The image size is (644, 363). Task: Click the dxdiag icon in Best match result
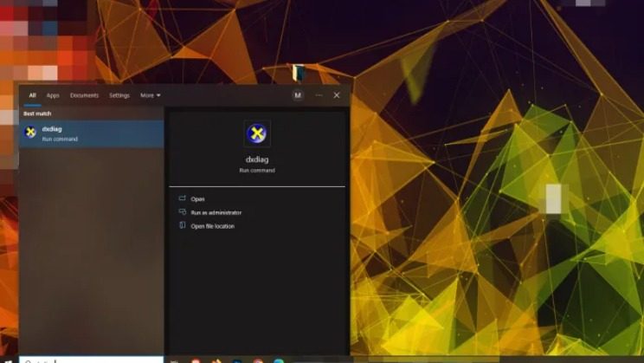pyautogui.click(x=31, y=133)
